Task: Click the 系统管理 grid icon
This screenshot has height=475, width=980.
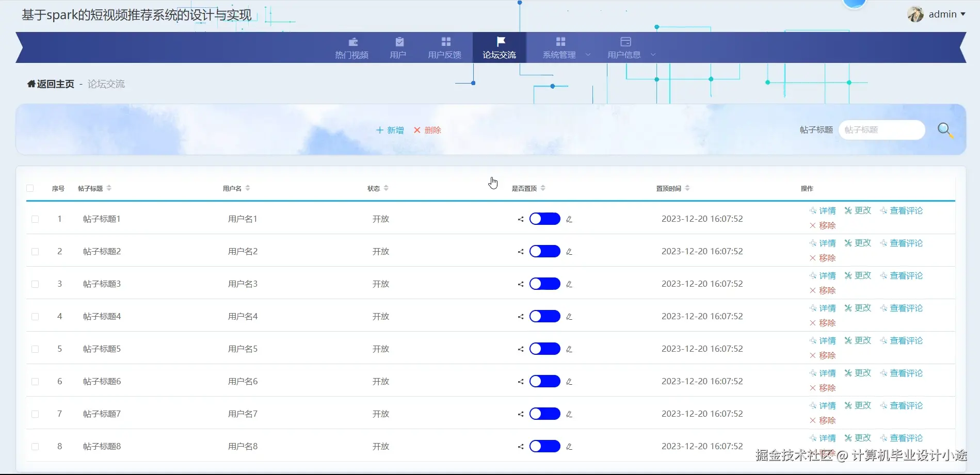Action: (560, 42)
